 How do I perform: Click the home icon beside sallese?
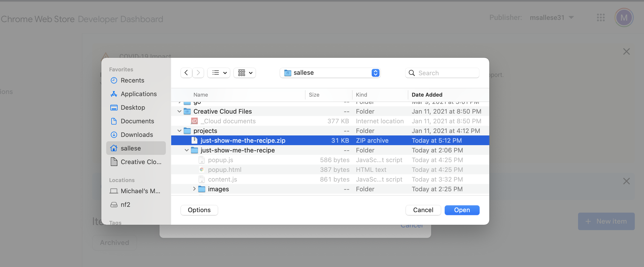pyautogui.click(x=114, y=148)
